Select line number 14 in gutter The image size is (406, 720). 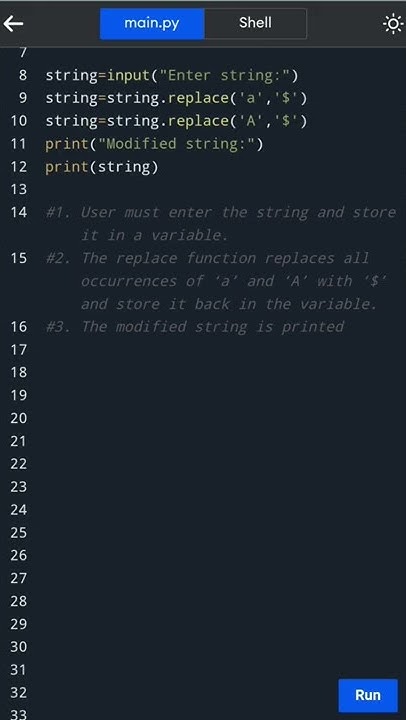[18, 212]
